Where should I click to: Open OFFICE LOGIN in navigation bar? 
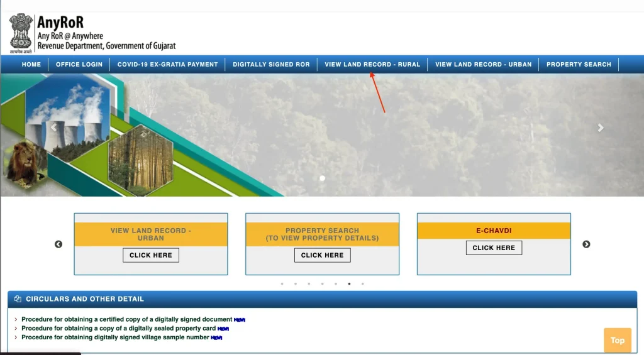click(79, 65)
